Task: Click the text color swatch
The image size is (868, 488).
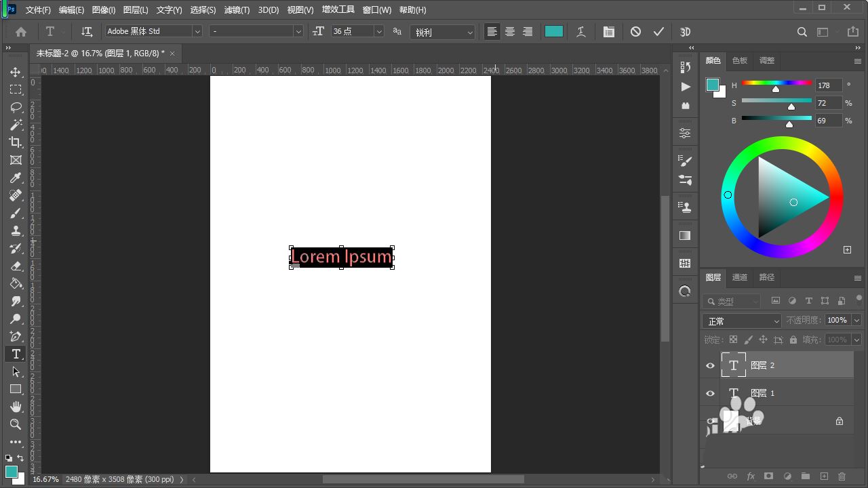Action: [x=554, y=32]
